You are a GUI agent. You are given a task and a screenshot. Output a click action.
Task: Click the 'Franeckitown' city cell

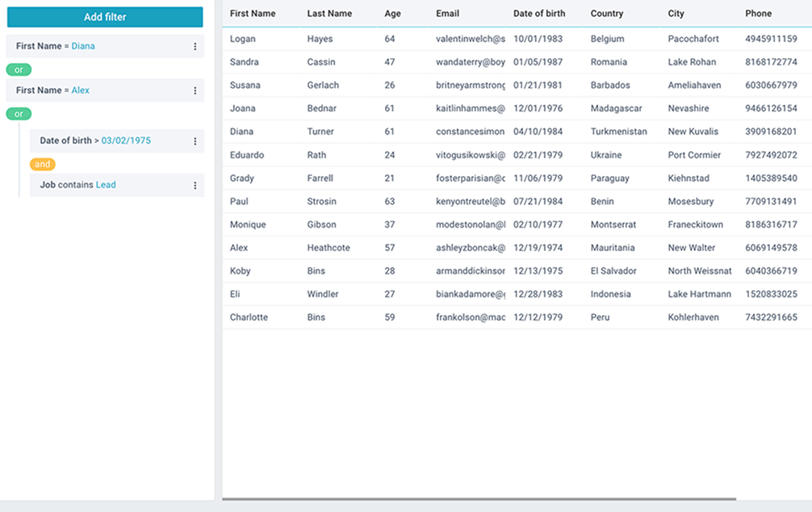[x=695, y=225]
